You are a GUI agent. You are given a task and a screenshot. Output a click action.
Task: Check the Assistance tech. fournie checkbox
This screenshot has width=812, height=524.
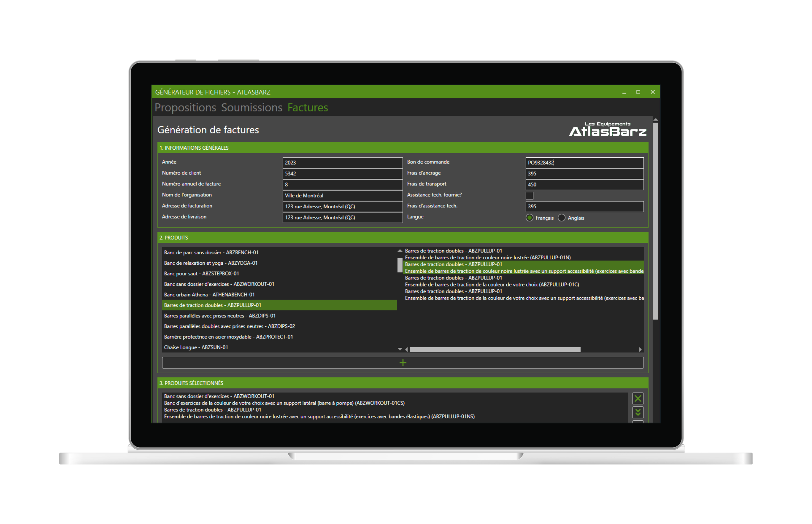[529, 196]
